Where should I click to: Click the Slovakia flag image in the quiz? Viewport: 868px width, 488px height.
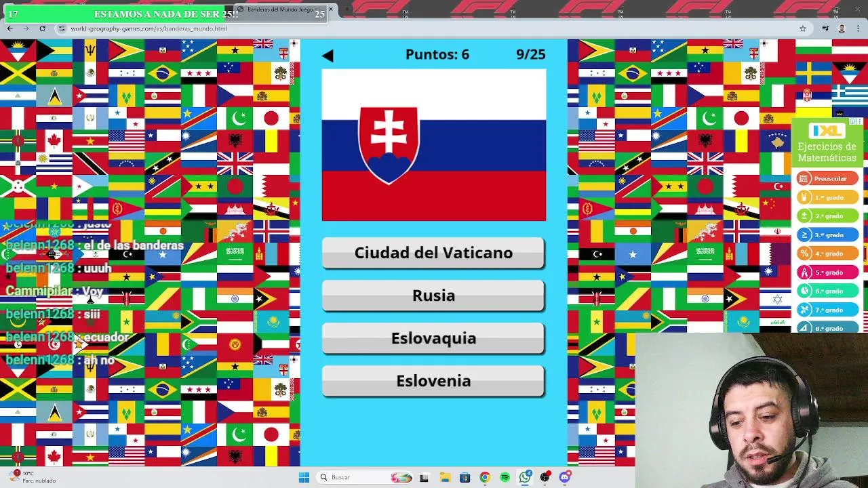[x=434, y=145]
